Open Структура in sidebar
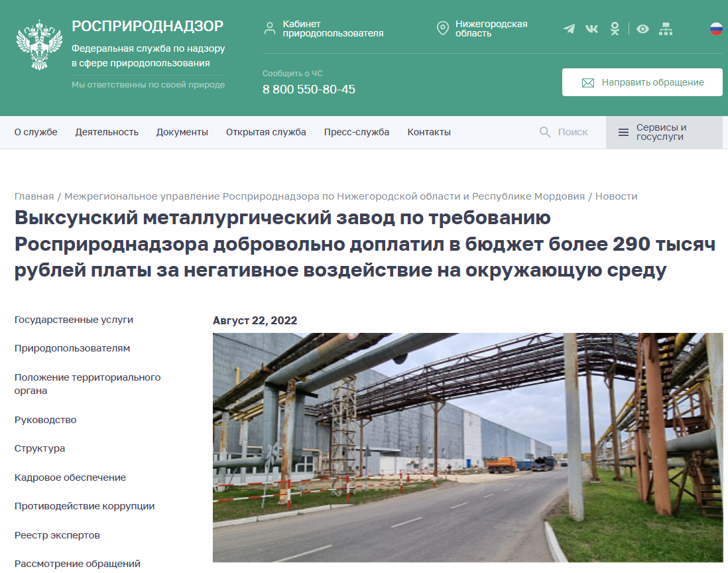728x573 pixels. [40, 448]
